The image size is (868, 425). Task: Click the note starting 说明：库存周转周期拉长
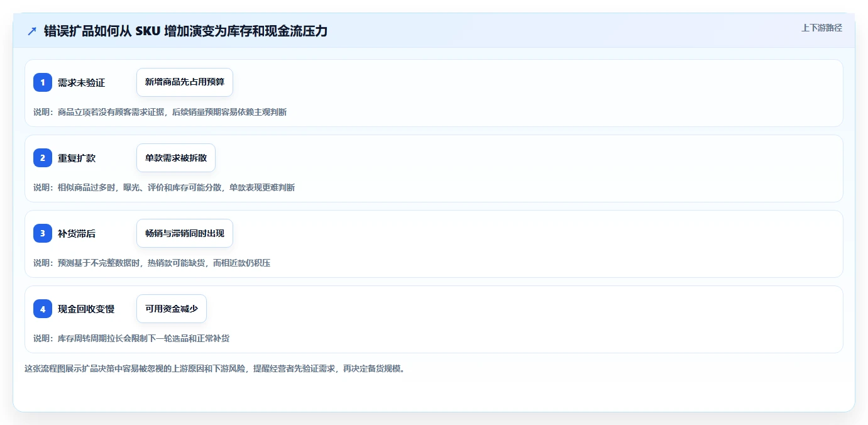point(131,338)
